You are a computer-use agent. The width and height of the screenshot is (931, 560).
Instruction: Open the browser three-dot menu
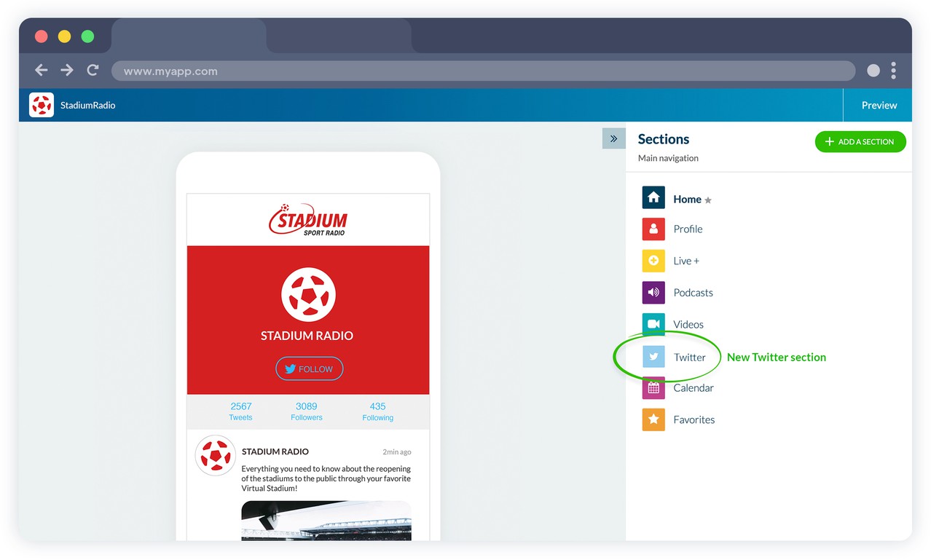coord(894,71)
